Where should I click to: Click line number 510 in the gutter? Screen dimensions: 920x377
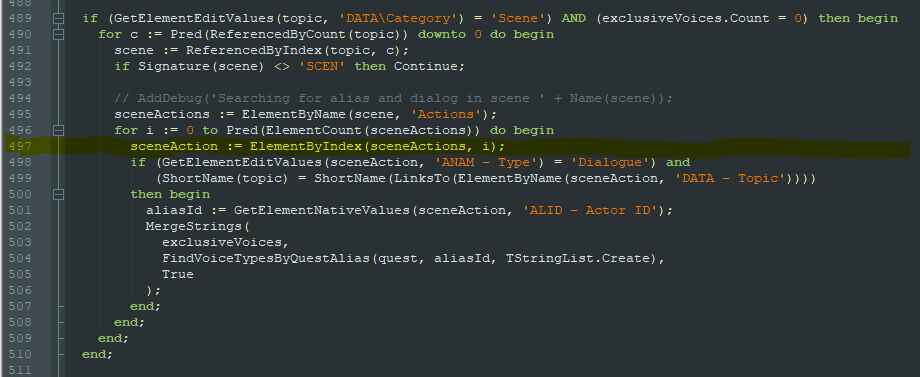pyautogui.click(x=21, y=354)
